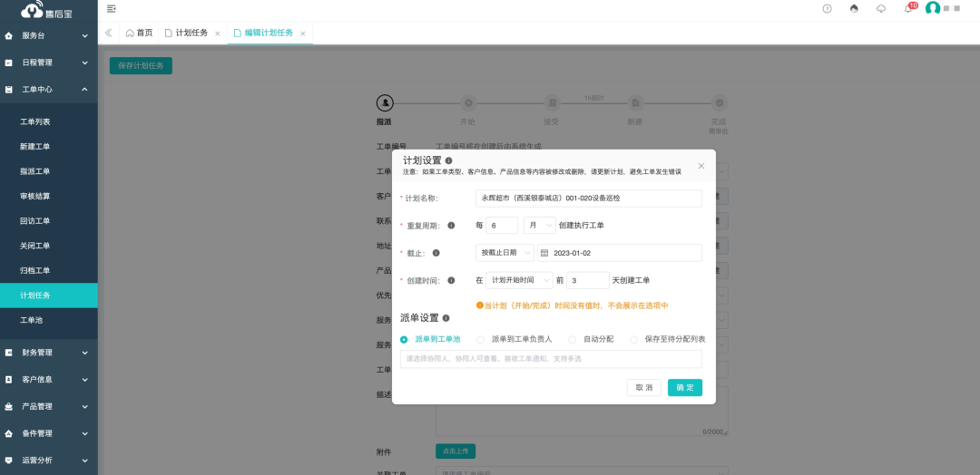
Task: Select the 派单到工单负责人 radio option
Action: 482,339
